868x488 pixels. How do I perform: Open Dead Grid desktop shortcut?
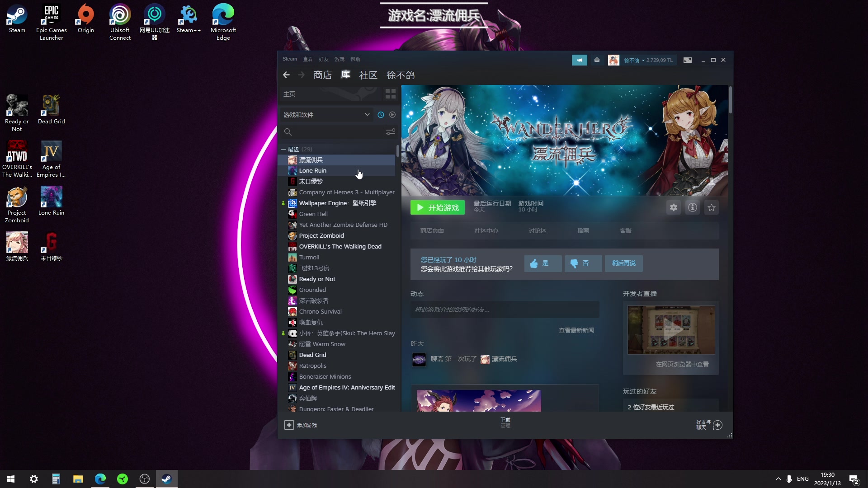pyautogui.click(x=51, y=110)
